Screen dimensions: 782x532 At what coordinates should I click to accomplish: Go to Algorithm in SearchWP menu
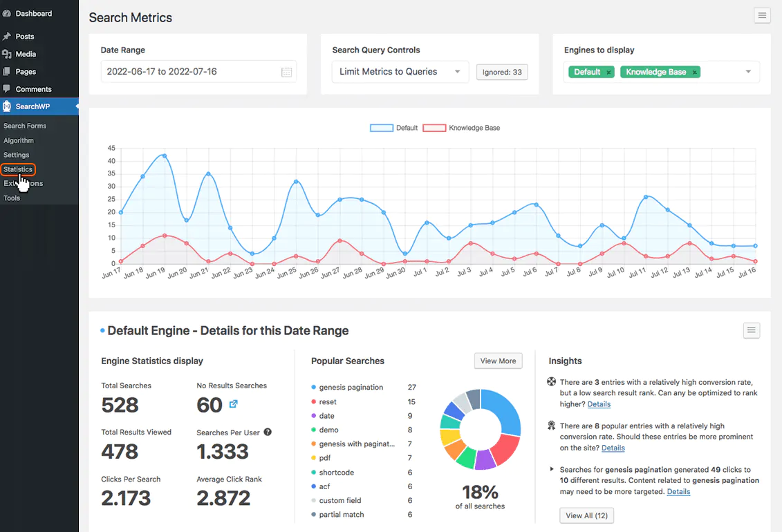point(19,140)
